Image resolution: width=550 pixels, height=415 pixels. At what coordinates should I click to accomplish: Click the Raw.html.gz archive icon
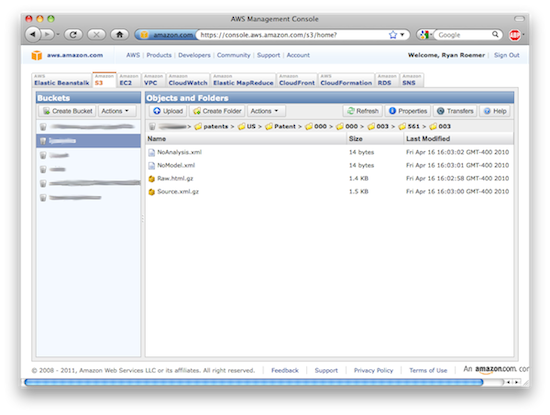point(152,179)
